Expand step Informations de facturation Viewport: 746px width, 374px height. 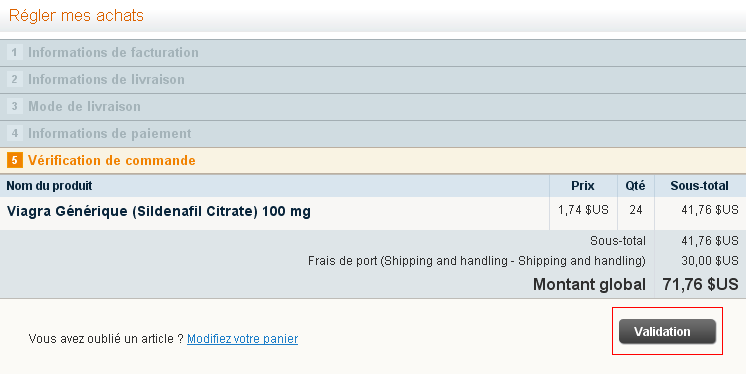click(x=373, y=53)
